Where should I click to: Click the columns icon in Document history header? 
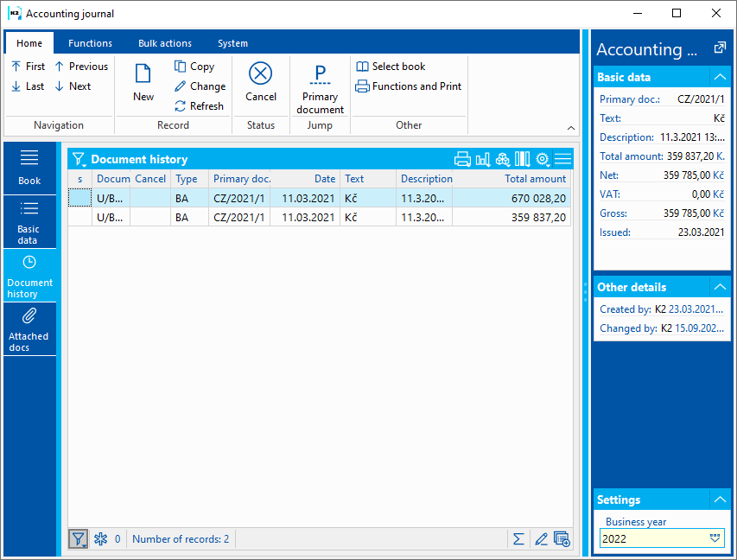click(x=522, y=159)
